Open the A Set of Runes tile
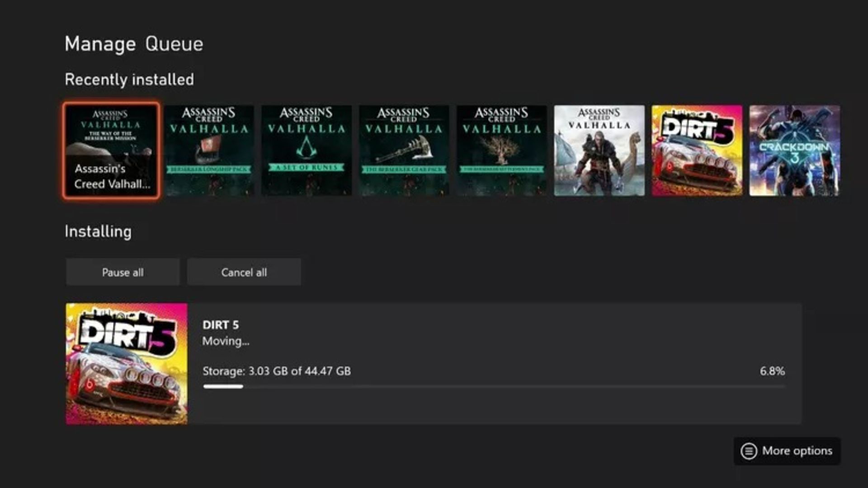Viewport: 868px width, 488px height. point(307,150)
